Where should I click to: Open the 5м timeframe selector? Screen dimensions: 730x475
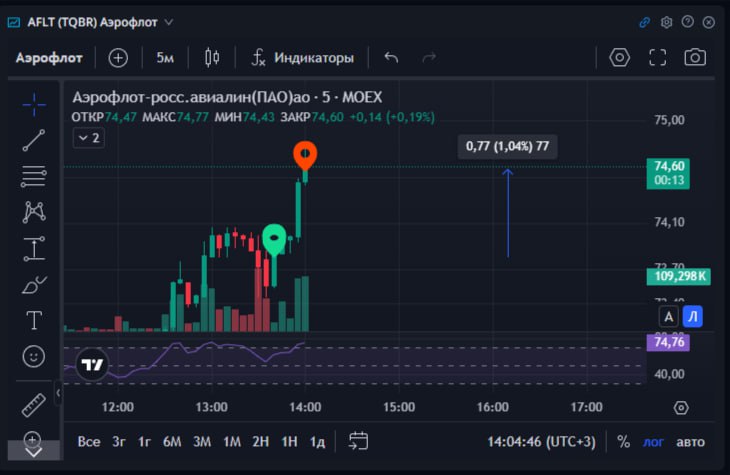[165, 58]
